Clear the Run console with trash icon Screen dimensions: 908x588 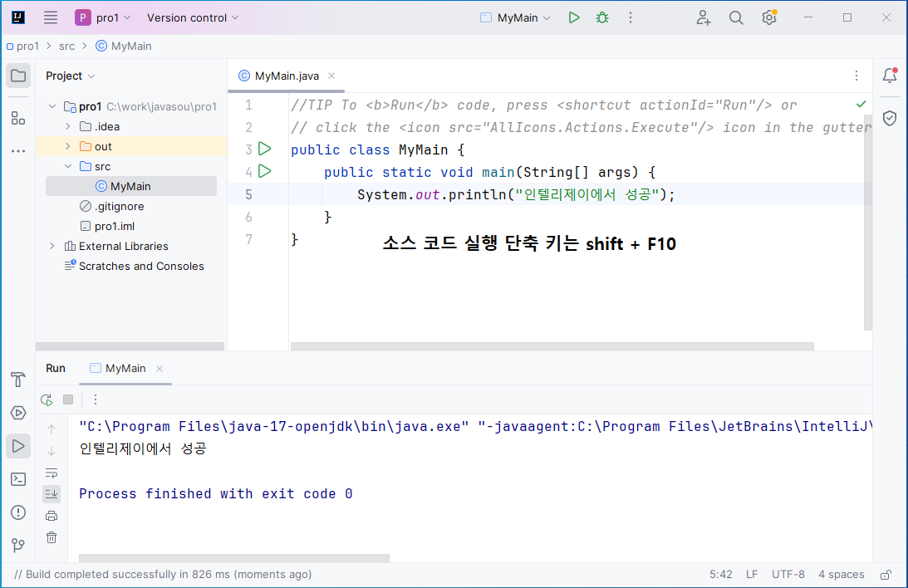coord(52,537)
